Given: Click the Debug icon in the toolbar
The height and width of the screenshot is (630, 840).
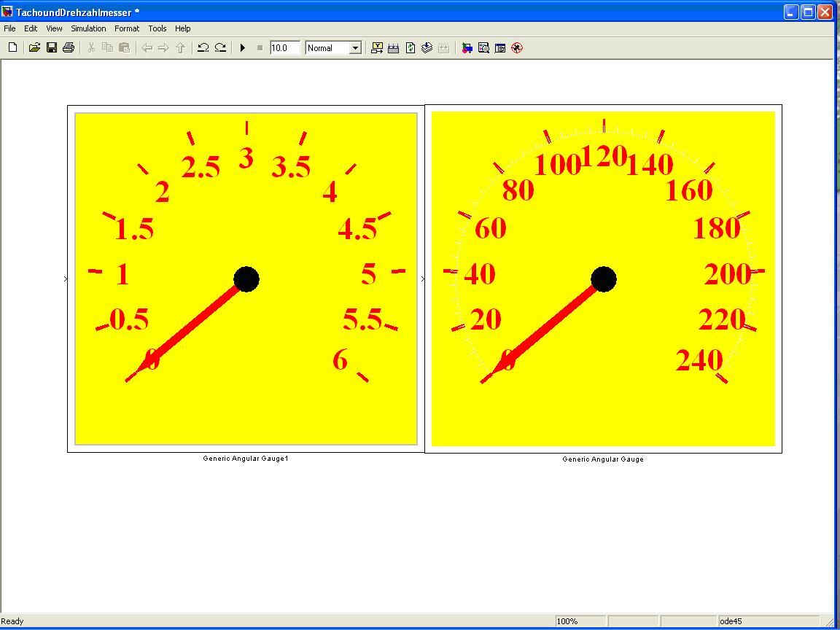Looking at the screenshot, I should [x=517, y=48].
